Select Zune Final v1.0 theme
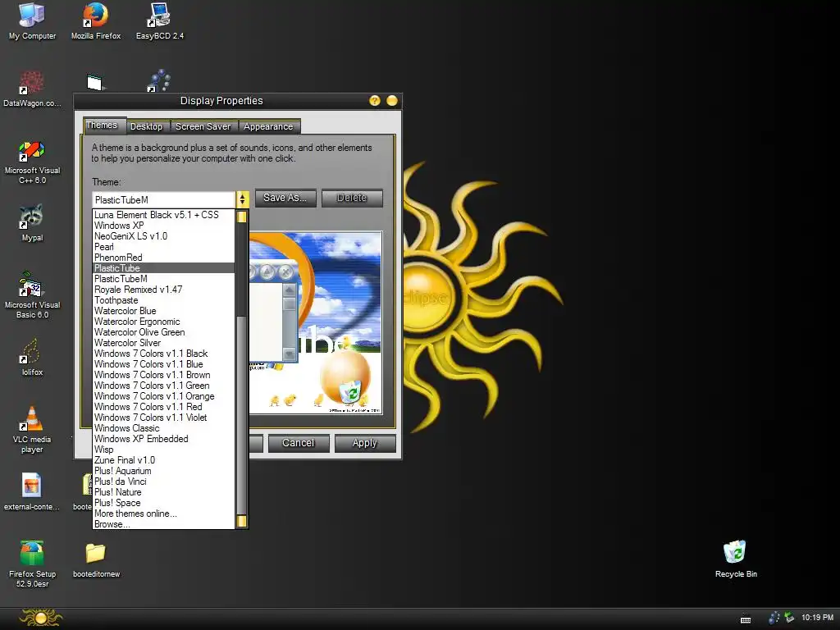Screen dimensions: 840x630 (x=163, y=460)
